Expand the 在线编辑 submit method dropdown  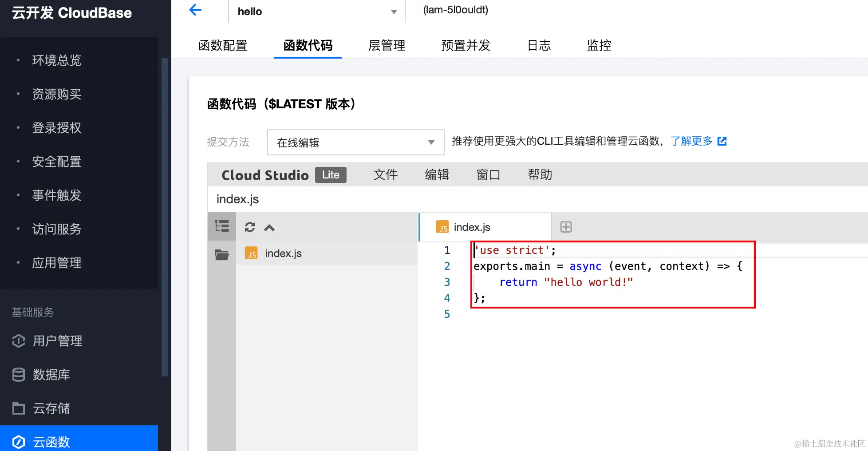pos(355,142)
